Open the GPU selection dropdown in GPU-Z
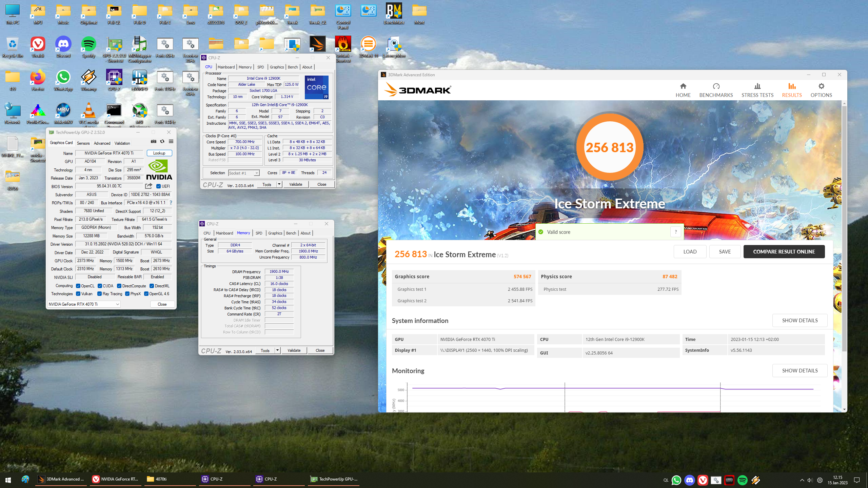This screenshot has width=868, height=488. tap(84, 304)
